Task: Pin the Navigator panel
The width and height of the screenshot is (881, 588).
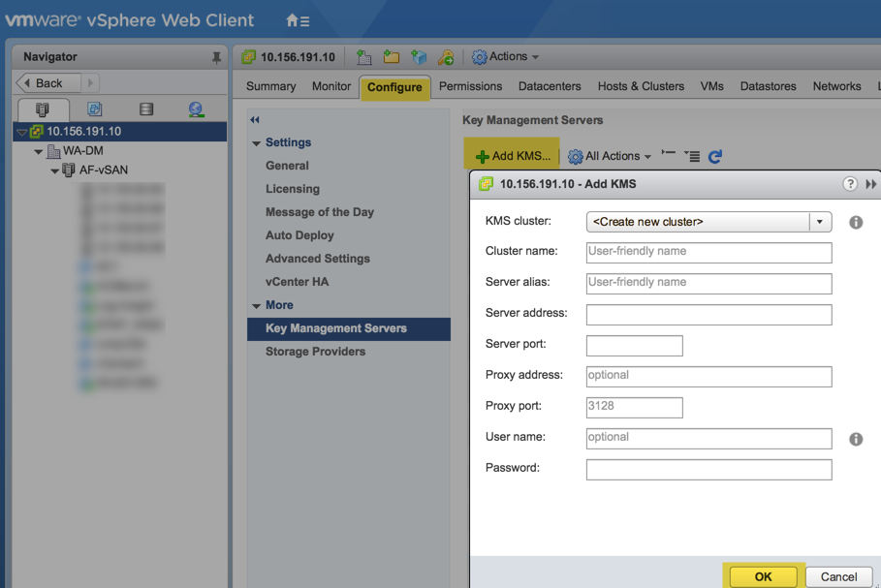Action: [216, 58]
